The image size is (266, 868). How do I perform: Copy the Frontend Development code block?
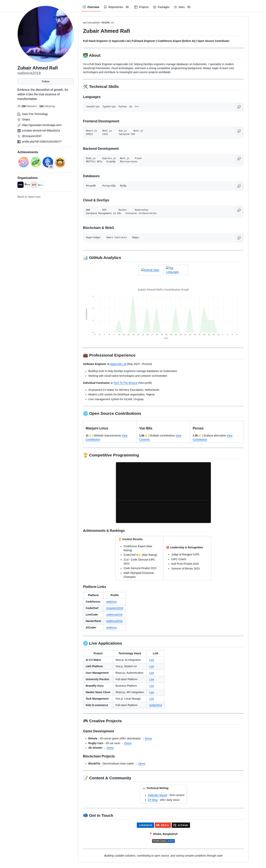coord(239,131)
